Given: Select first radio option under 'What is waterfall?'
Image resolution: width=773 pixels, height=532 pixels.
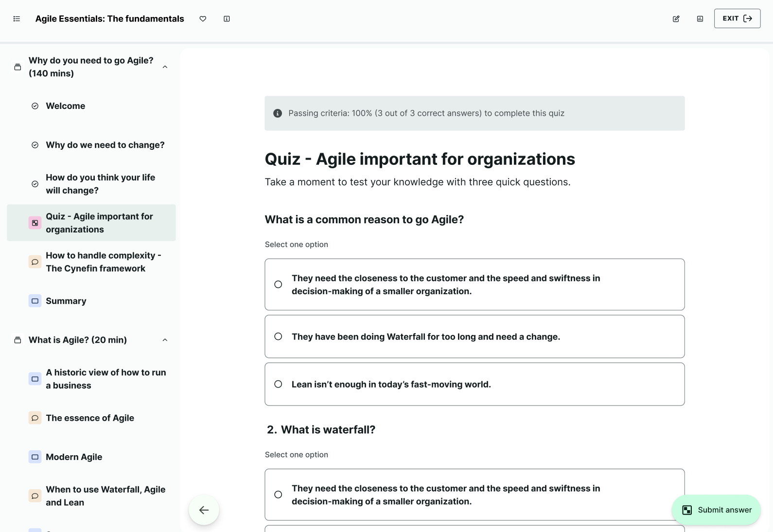Looking at the screenshot, I should (278, 495).
